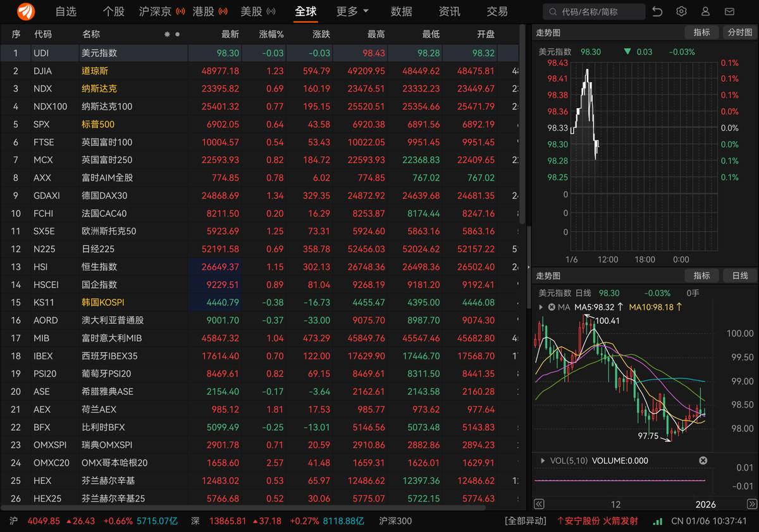Sort by 开盘 column header

point(486,34)
